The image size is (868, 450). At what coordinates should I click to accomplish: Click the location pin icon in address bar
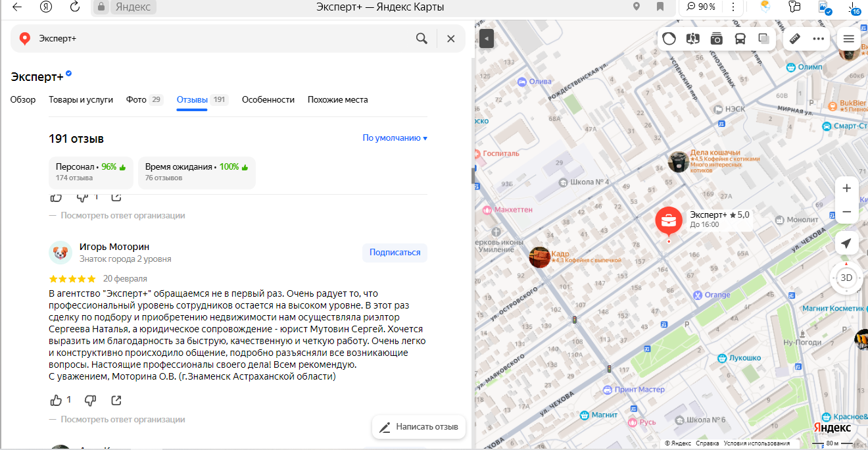click(x=637, y=7)
